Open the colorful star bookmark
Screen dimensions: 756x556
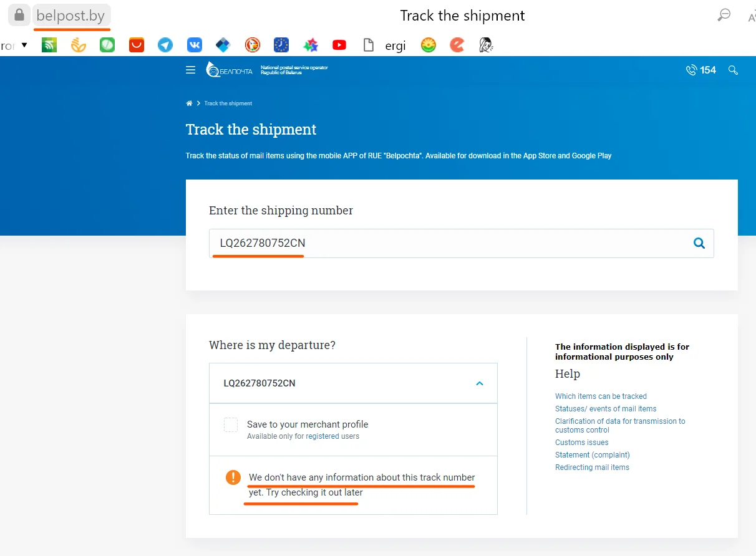tap(311, 45)
